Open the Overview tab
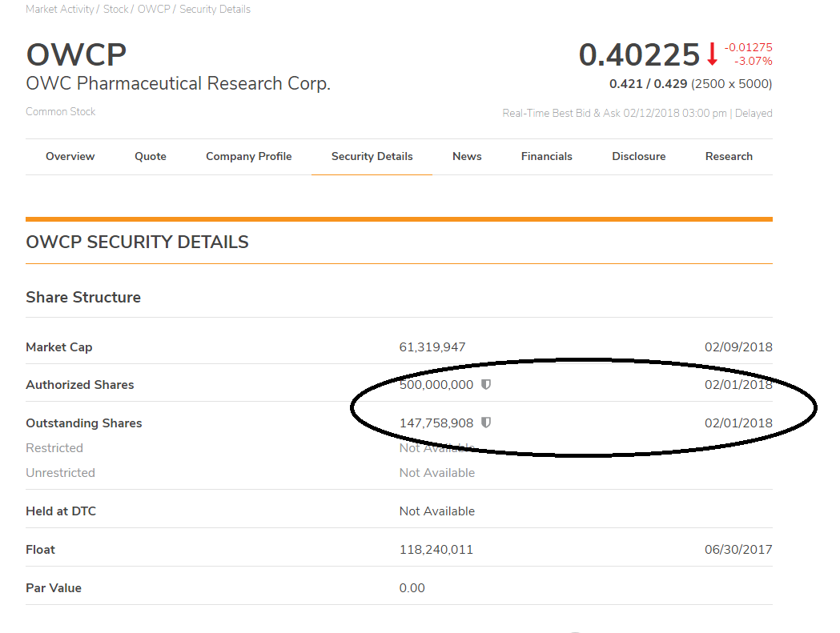This screenshot has width=840, height=633. coord(70,156)
